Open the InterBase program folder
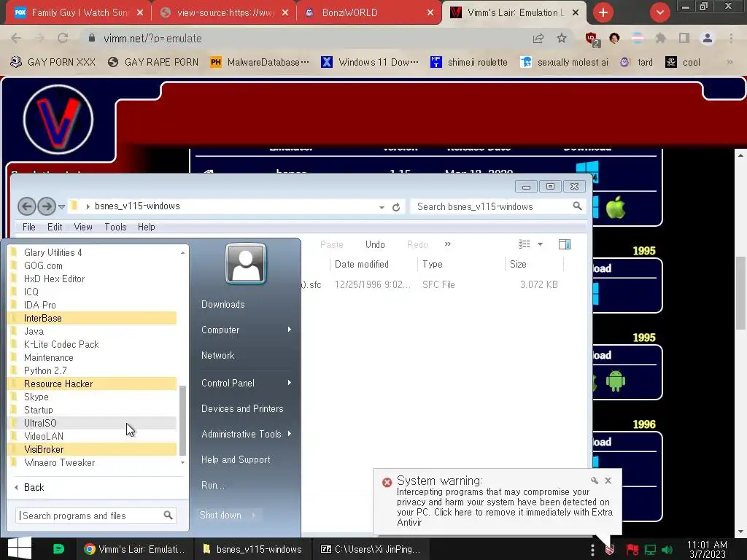Viewport: 747px width, 560px height. click(x=93, y=318)
